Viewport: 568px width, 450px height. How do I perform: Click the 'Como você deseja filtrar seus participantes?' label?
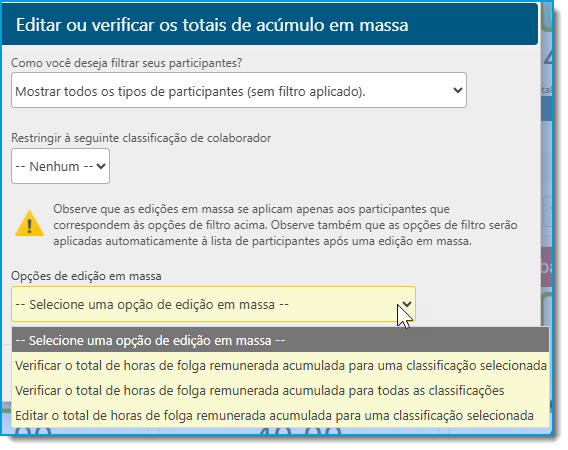coord(126,63)
